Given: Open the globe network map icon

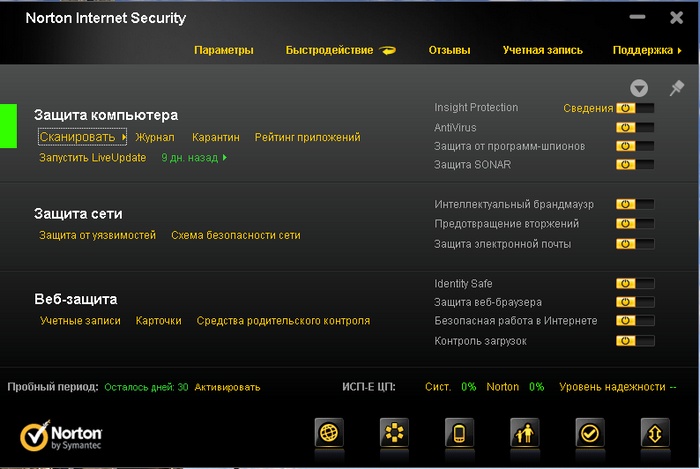Looking at the screenshot, I should [330, 433].
